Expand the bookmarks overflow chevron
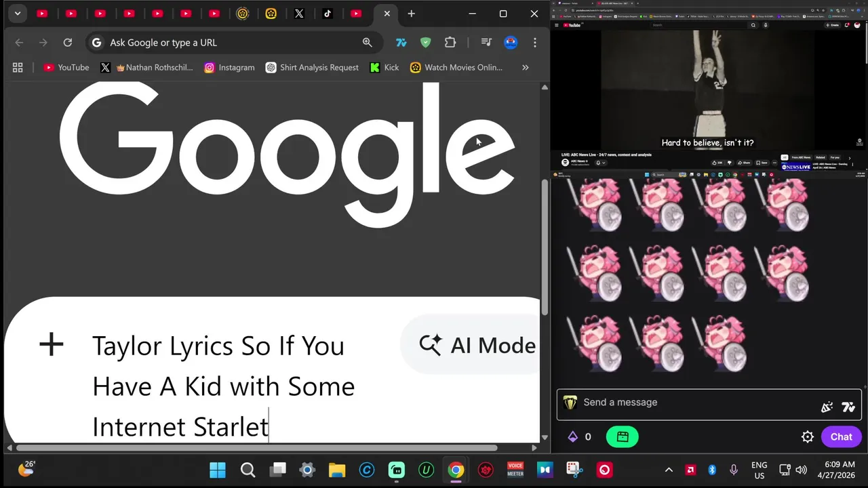This screenshot has width=868, height=488. pos(526,67)
